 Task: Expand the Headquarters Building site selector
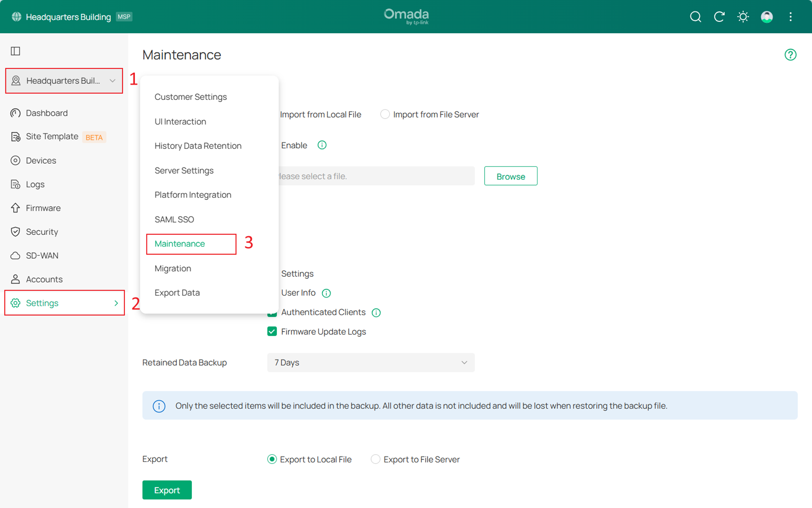pos(64,81)
